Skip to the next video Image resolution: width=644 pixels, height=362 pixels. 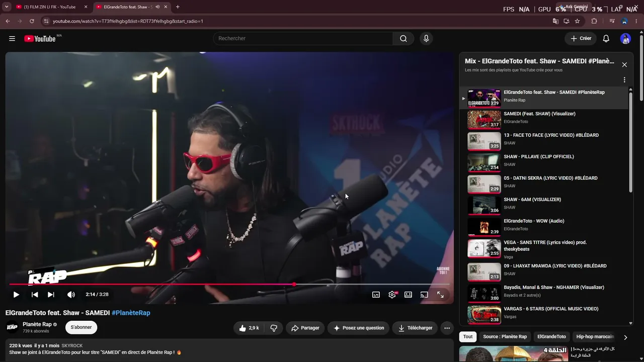coord(51,295)
